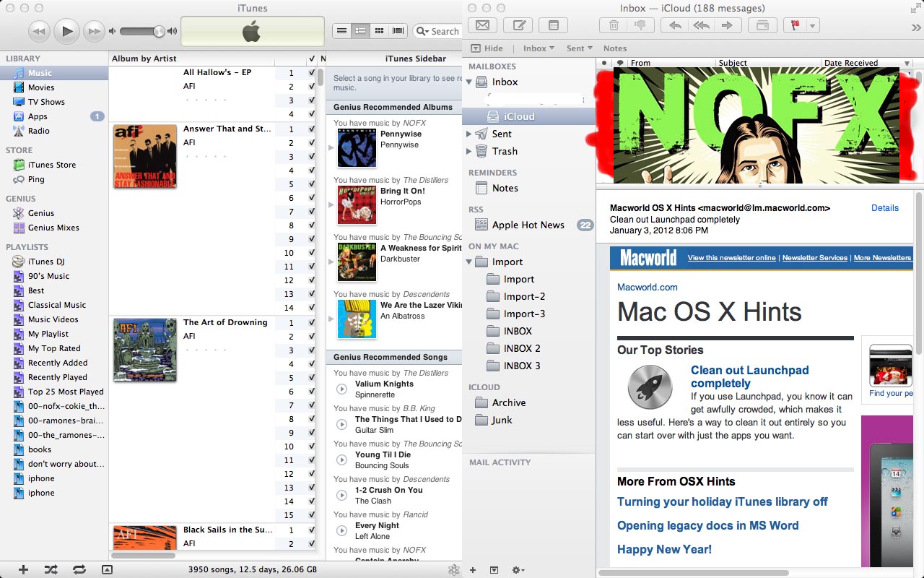
Task: Expand the Trash mailbox
Action: click(469, 151)
